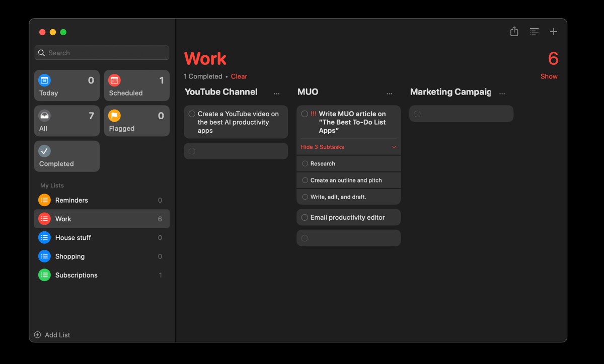Click the My Lists section header
Screen dimensions: 604x364
[x=52, y=186]
